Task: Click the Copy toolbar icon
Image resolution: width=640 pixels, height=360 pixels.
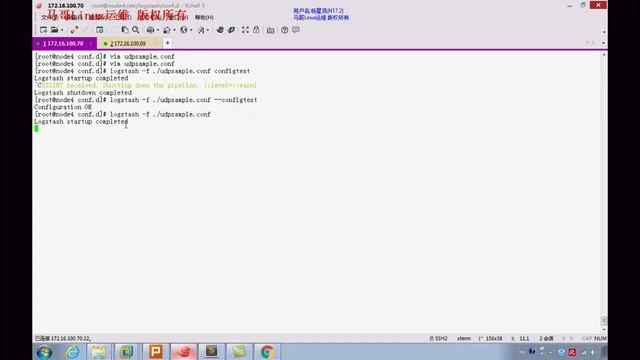Action: pos(125,30)
